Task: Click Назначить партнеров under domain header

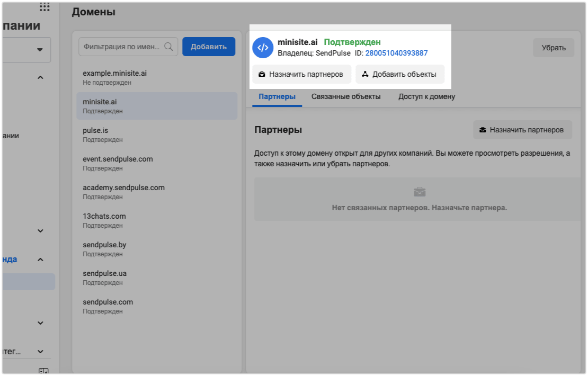Action: pos(301,74)
